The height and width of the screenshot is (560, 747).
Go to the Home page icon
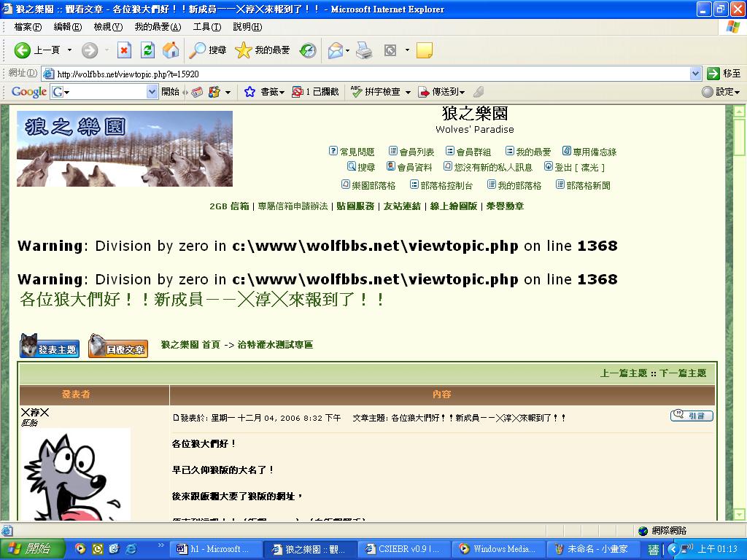(x=170, y=50)
